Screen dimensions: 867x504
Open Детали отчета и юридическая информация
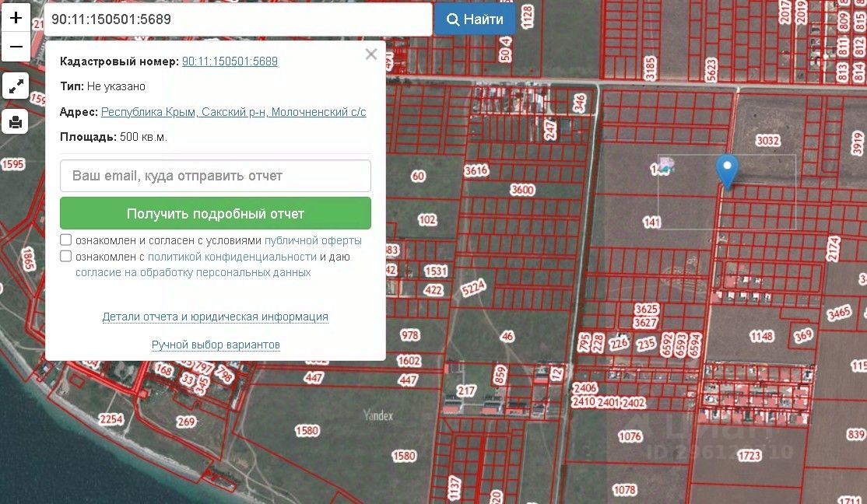(x=215, y=317)
